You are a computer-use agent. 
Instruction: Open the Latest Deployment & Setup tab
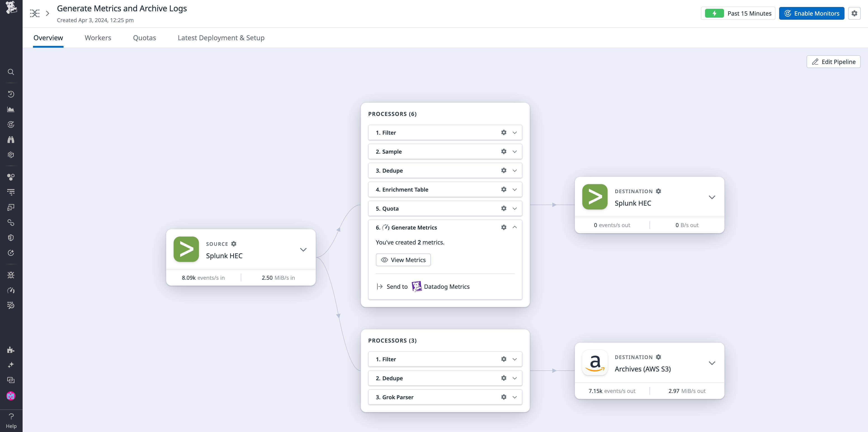pyautogui.click(x=221, y=38)
